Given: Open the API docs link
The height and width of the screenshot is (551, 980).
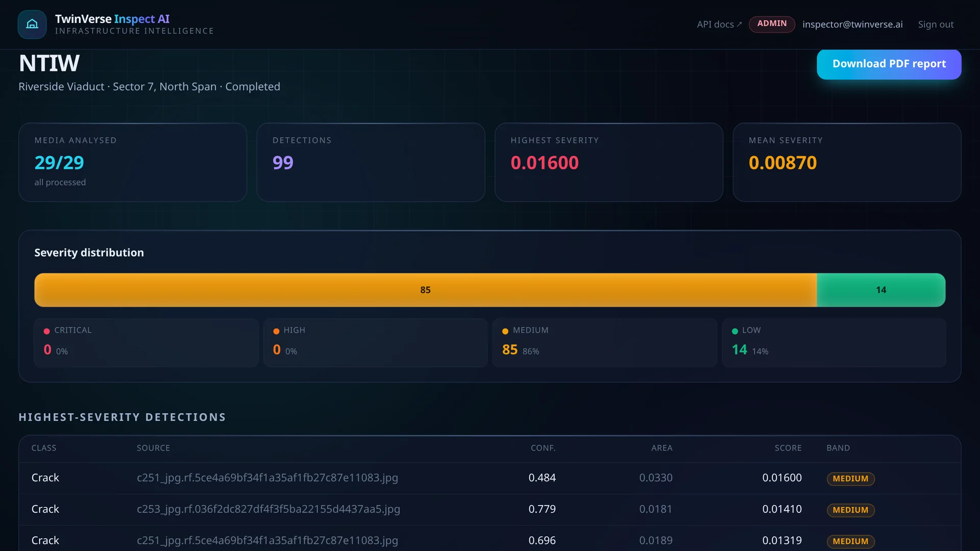Looking at the screenshot, I should (719, 24).
